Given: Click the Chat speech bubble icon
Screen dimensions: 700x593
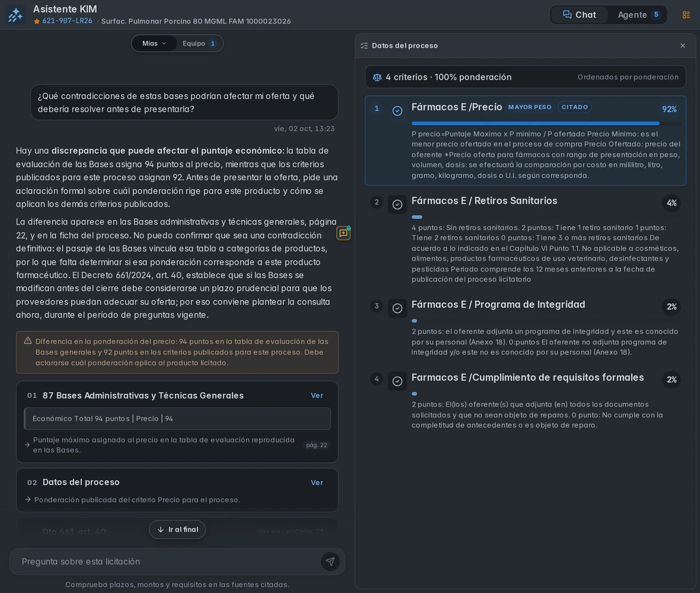Looking at the screenshot, I should tap(567, 15).
